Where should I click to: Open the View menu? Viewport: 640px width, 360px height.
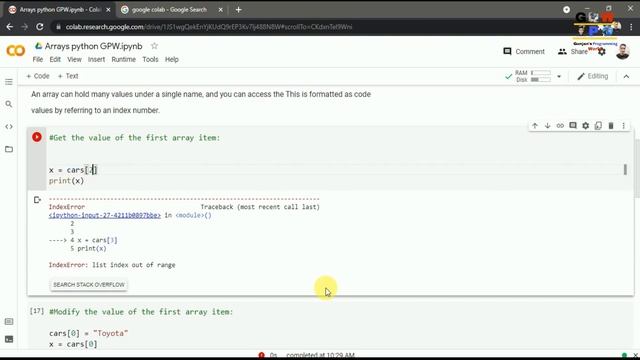(74, 60)
